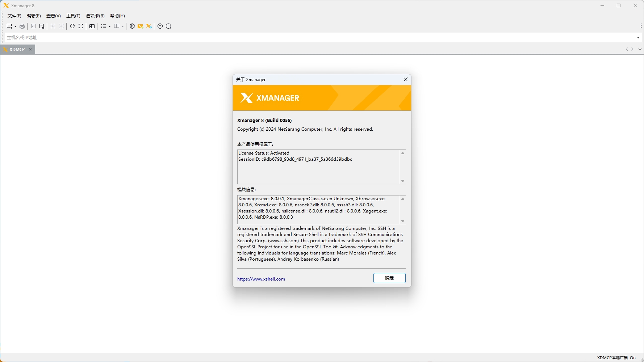644x362 pixels.
Task: Select the Refresh toolbar icon
Action: [72, 26]
